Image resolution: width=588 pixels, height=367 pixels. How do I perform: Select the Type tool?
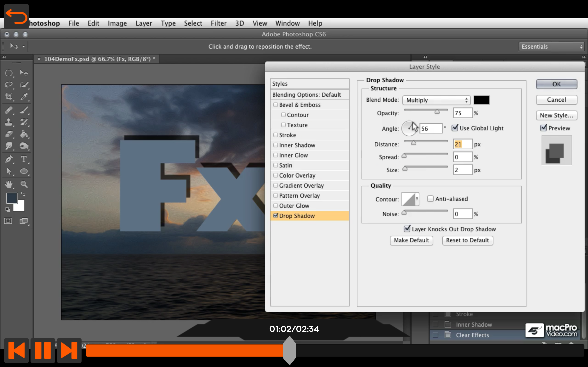click(24, 159)
